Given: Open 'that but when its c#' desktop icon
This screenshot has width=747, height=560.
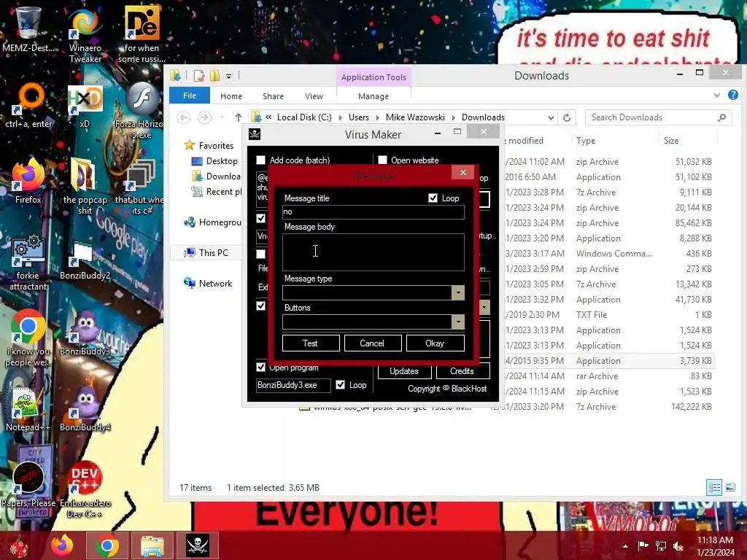Looking at the screenshot, I should pos(139,186).
